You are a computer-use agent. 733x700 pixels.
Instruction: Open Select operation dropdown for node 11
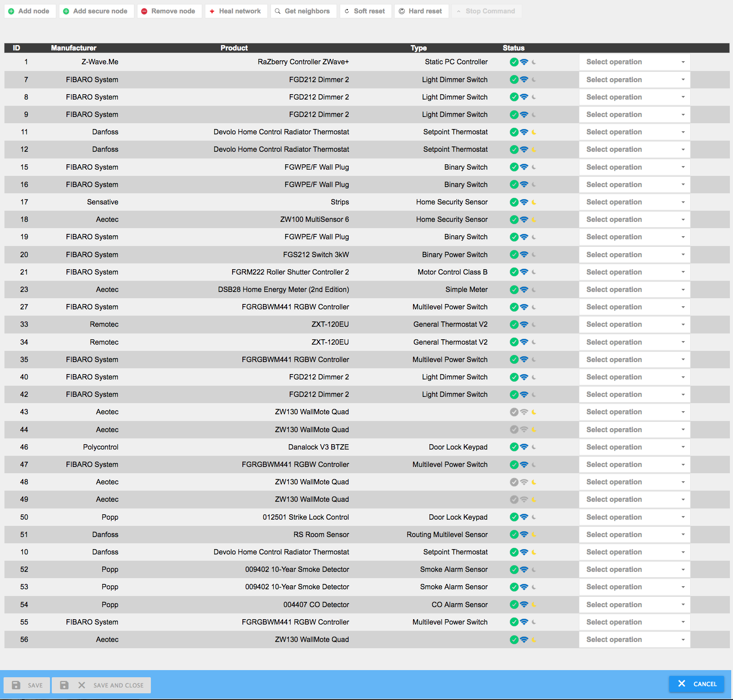(x=634, y=132)
